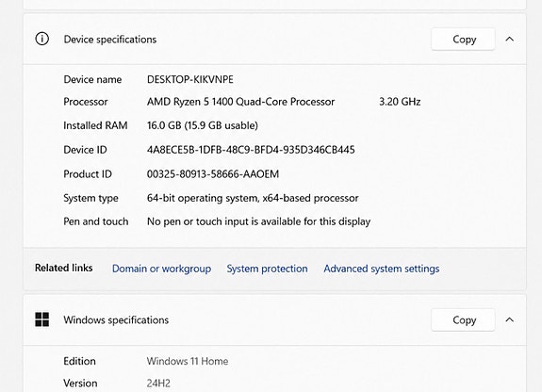Click the Pen and touch value text
Image resolution: width=542 pixels, height=392 pixels.
[x=258, y=221]
